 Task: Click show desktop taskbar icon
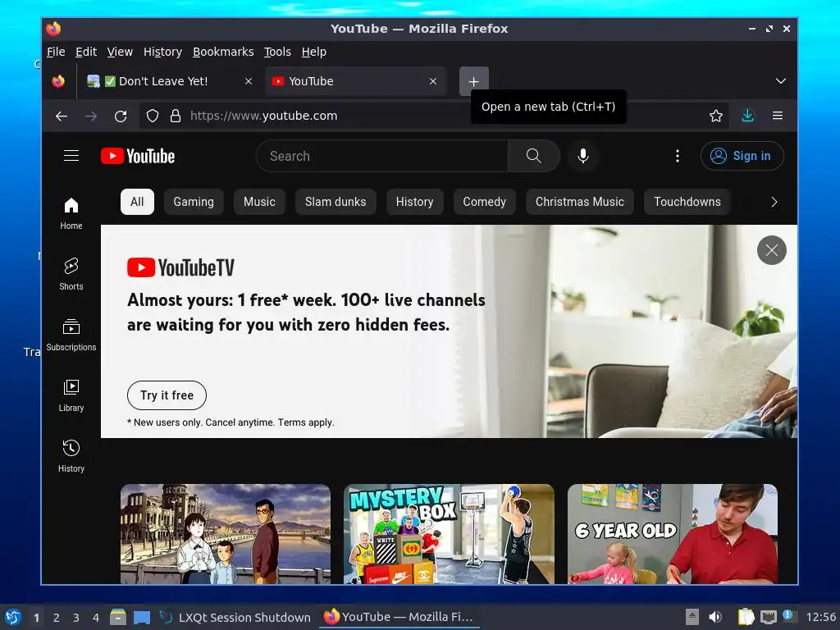click(141, 617)
